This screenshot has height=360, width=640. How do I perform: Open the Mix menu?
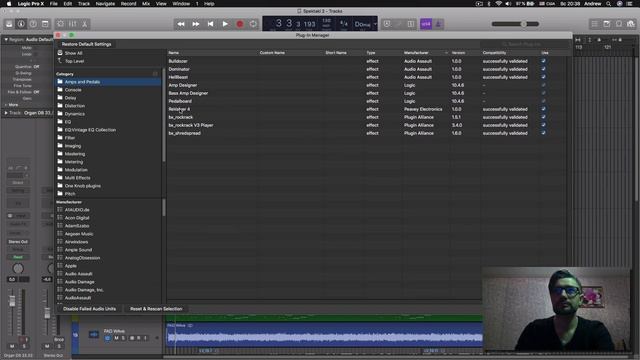[x=146, y=4]
